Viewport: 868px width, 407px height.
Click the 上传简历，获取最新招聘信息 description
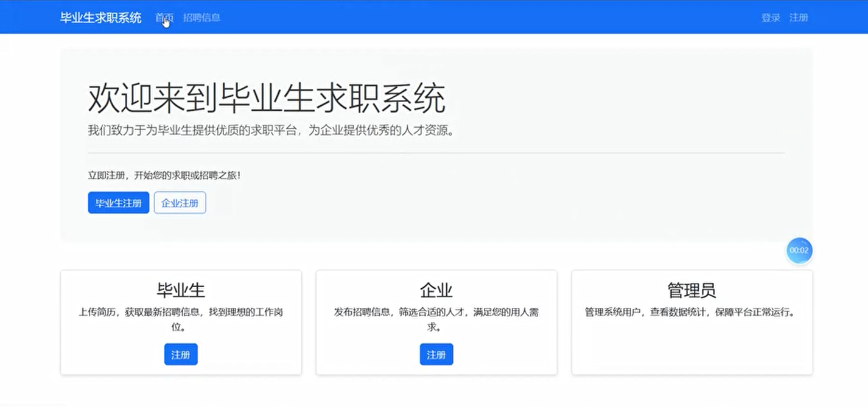click(x=181, y=319)
